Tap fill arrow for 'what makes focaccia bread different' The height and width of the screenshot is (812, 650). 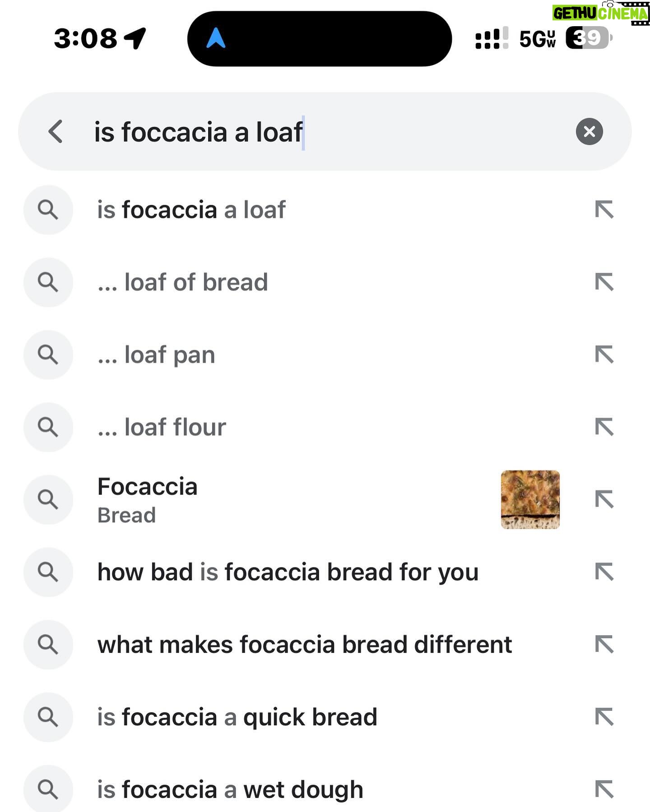604,645
